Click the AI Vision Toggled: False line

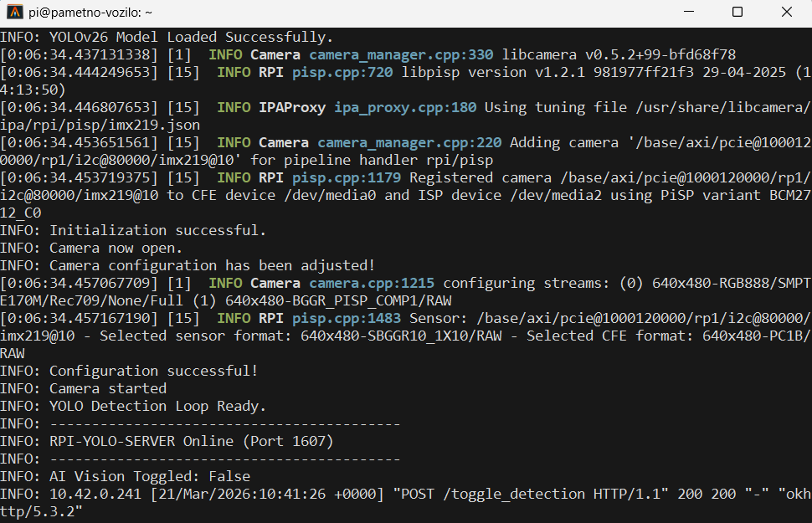click(x=125, y=476)
